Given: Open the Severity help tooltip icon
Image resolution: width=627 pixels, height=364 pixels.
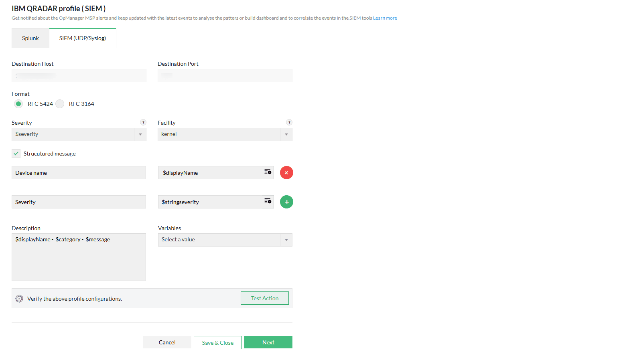Looking at the screenshot, I should click(x=143, y=122).
